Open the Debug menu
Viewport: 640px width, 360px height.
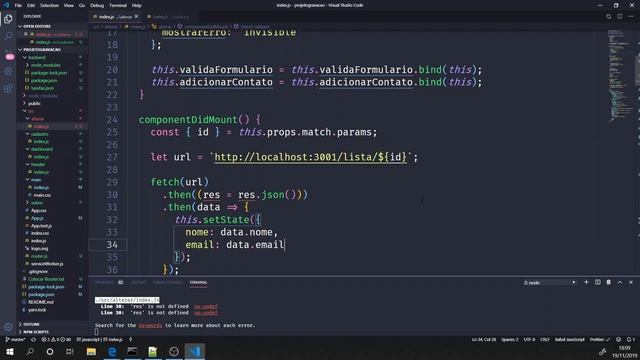[x=97, y=5]
